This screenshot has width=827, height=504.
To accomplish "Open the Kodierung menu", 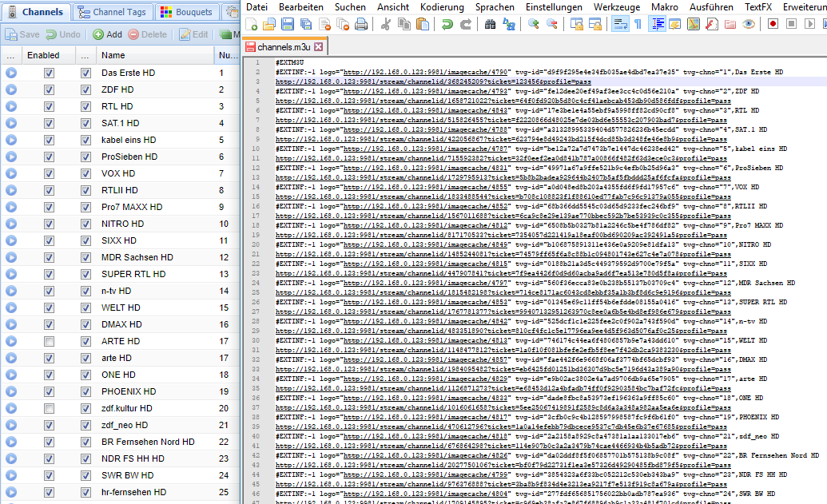I will click(x=442, y=6).
